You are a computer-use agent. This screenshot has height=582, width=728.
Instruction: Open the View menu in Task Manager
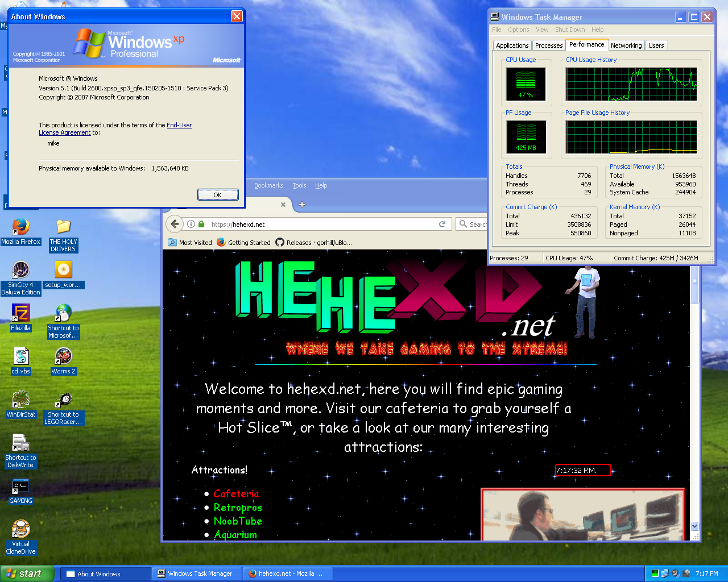[x=542, y=30]
